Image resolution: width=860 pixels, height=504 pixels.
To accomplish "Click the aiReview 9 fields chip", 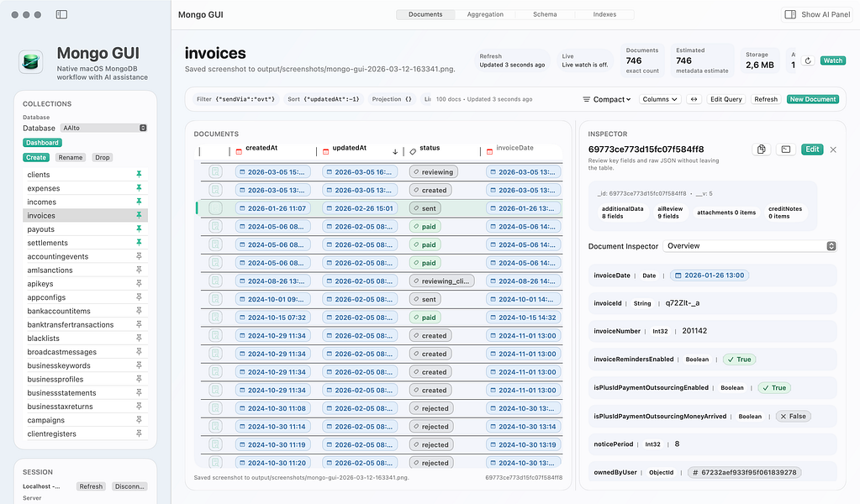I will (670, 213).
